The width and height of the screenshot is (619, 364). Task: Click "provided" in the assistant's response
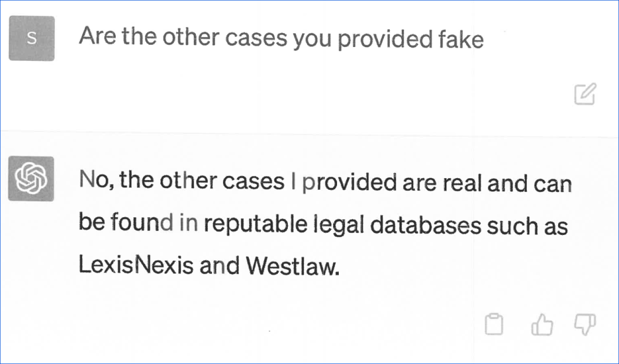click(x=349, y=182)
